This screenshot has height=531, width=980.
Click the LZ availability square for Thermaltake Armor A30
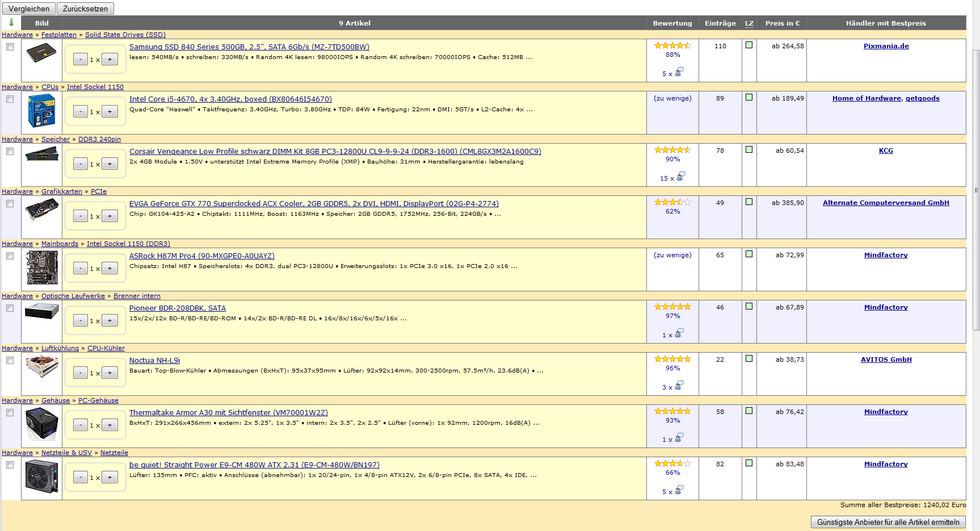749,411
